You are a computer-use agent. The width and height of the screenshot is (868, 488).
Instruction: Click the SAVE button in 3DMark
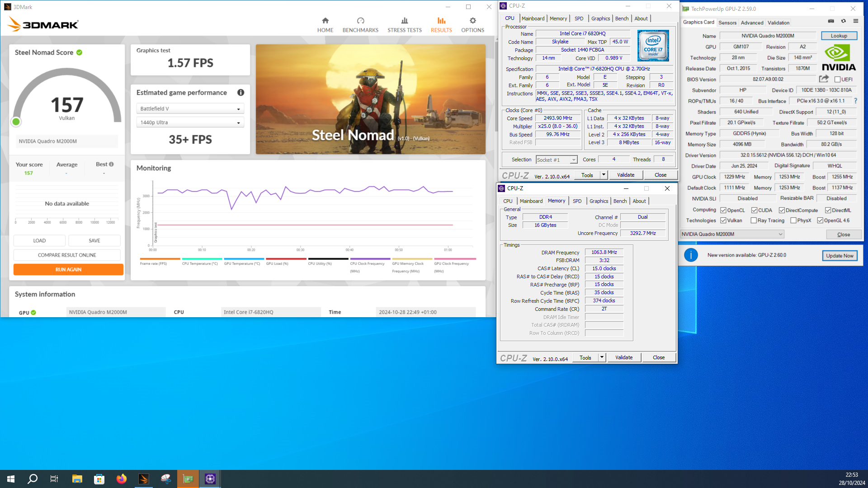tap(94, 241)
